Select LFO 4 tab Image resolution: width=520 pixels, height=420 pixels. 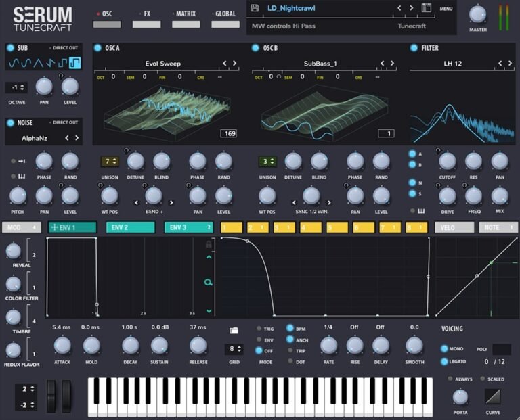pyautogui.click(x=311, y=227)
